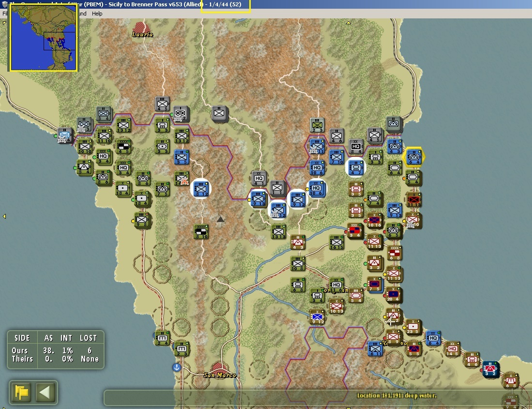Screen dimensions: 532x409
Task: Select the blue infantry regiment 6-11
Action: coord(375,348)
